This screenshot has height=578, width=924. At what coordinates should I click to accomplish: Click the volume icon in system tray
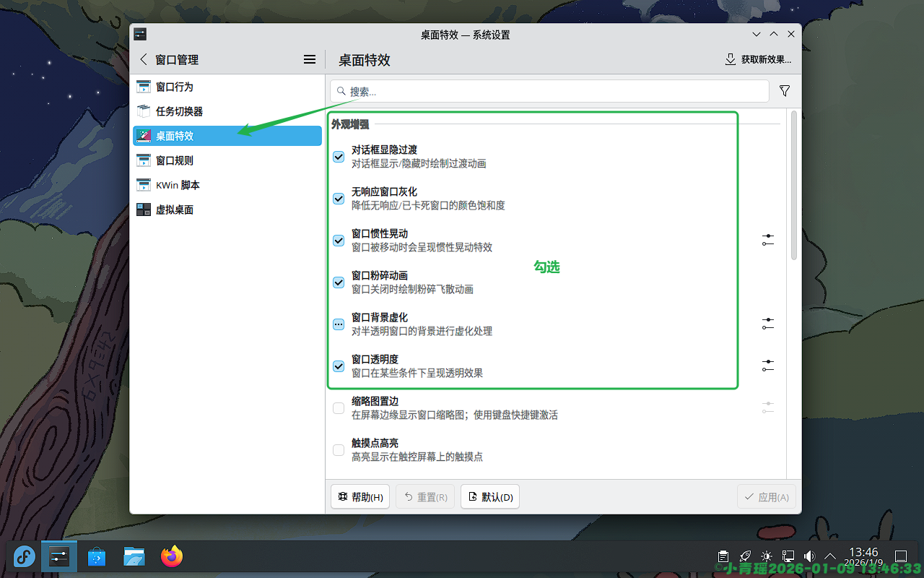click(809, 556)
